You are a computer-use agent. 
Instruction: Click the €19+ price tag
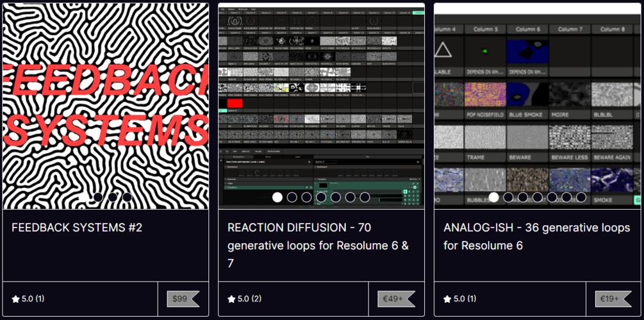click(613, 299)
